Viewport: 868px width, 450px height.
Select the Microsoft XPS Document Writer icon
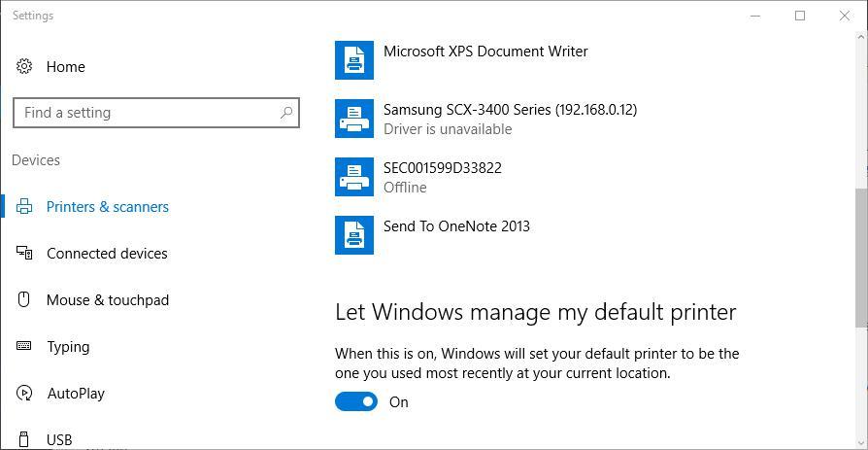pyautogui.click(x=354, y=60)
